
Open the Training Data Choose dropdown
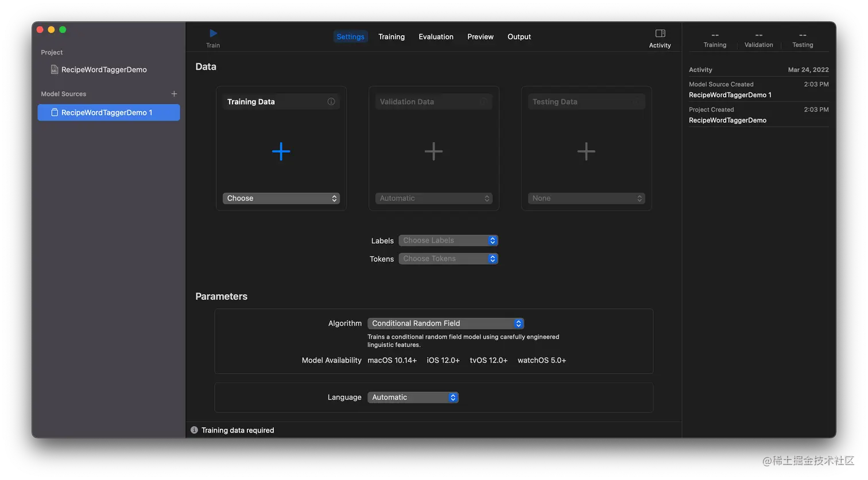[281, 198]
